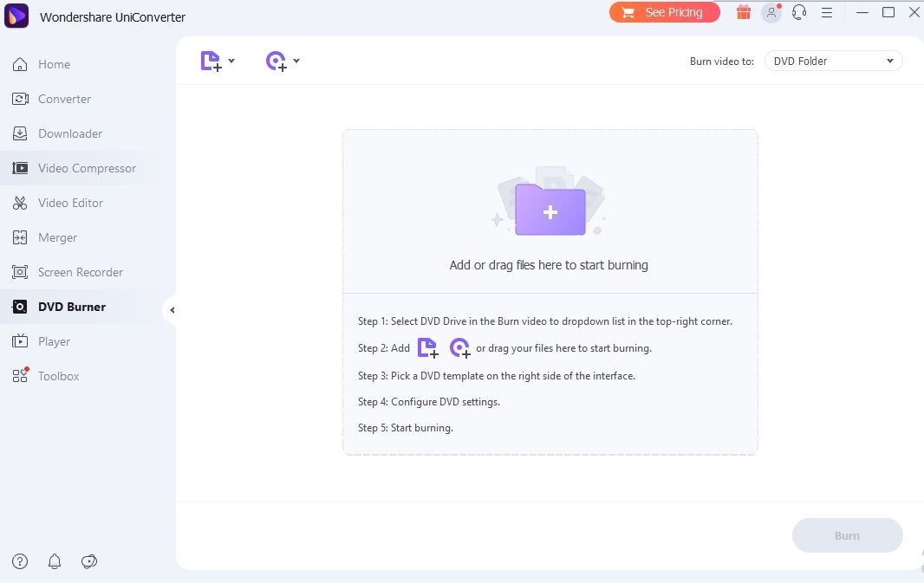This screenshot has width=924, height=583.
Task: Select the Merger sidebar icon
Action: point(20,237)
